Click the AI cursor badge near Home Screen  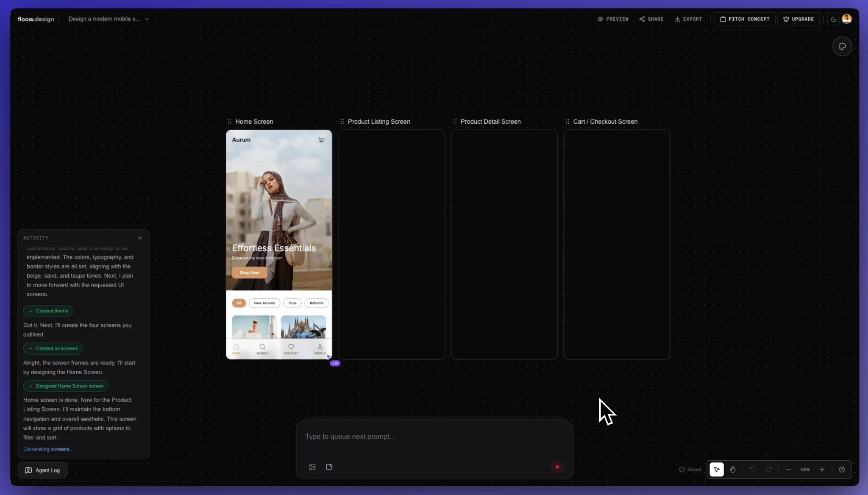335,363
